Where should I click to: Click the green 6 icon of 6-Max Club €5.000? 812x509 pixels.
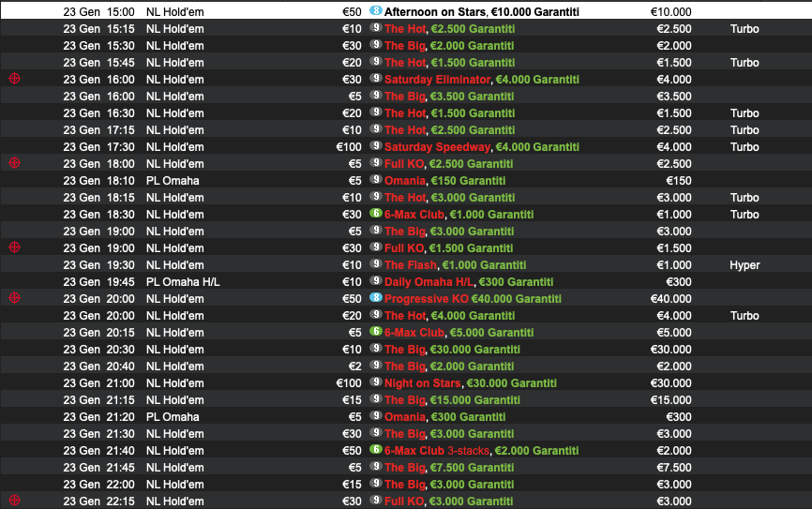pyautogui.click(x=375, y=331)
